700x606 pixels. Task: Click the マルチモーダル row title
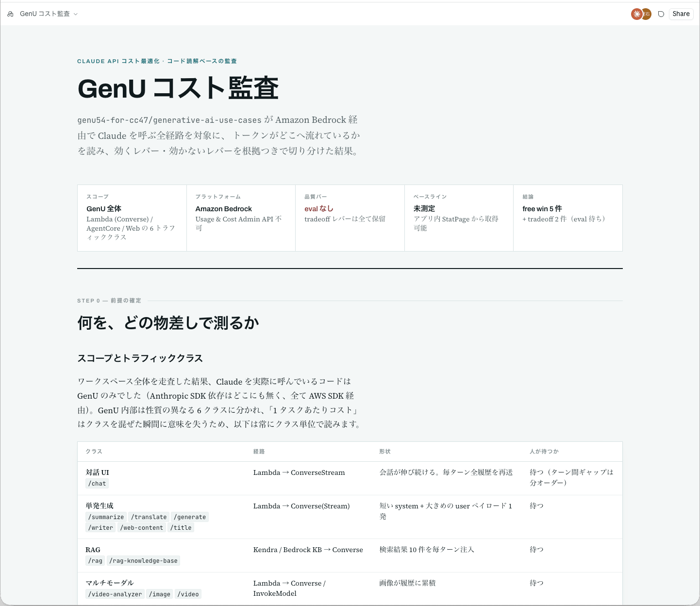(110, 583)
